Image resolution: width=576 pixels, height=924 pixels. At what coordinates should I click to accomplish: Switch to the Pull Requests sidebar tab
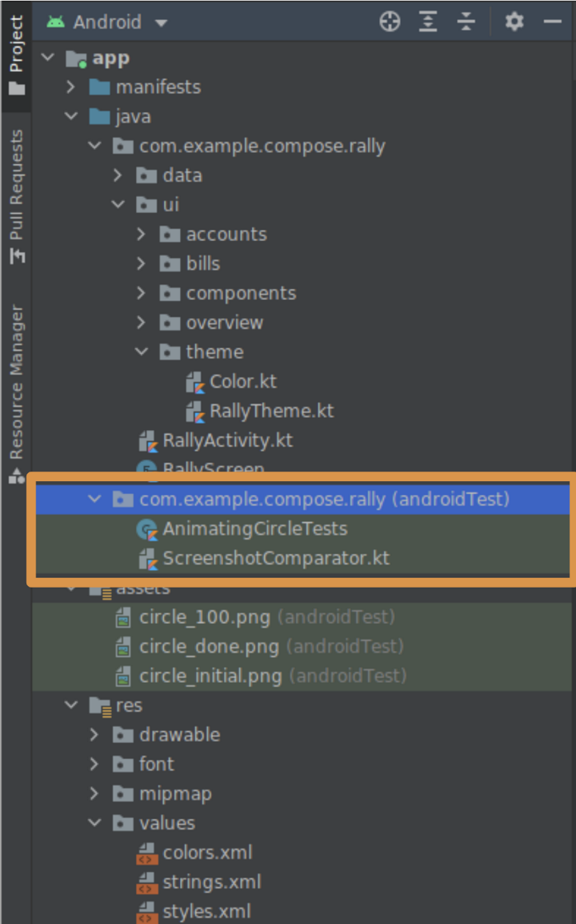[x=16, y=191]
